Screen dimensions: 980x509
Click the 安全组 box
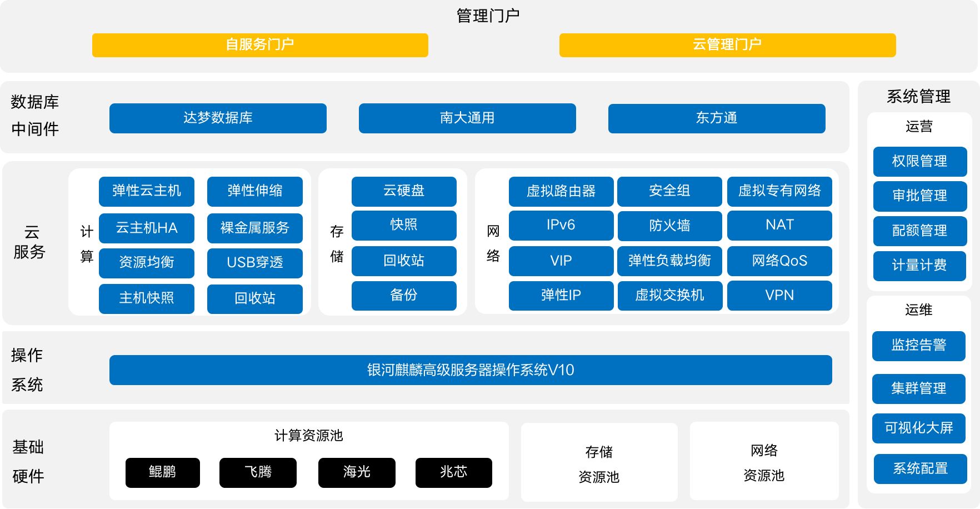[669, 191]
